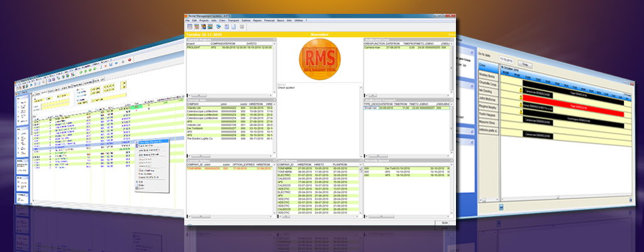Click the small blue icon below the crew planner list

coord(501,207)
